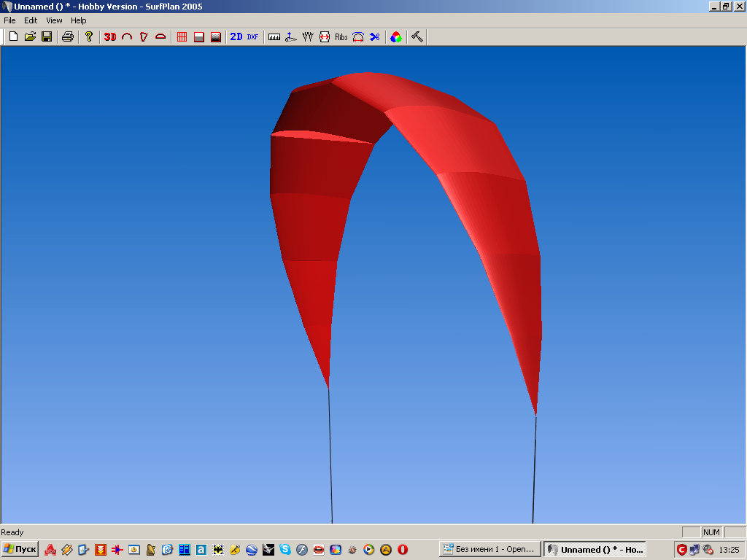Screen dimensions: 747x560
Task: Switch to Без имени 1 taskbar window
Action: tap(490, 549)
